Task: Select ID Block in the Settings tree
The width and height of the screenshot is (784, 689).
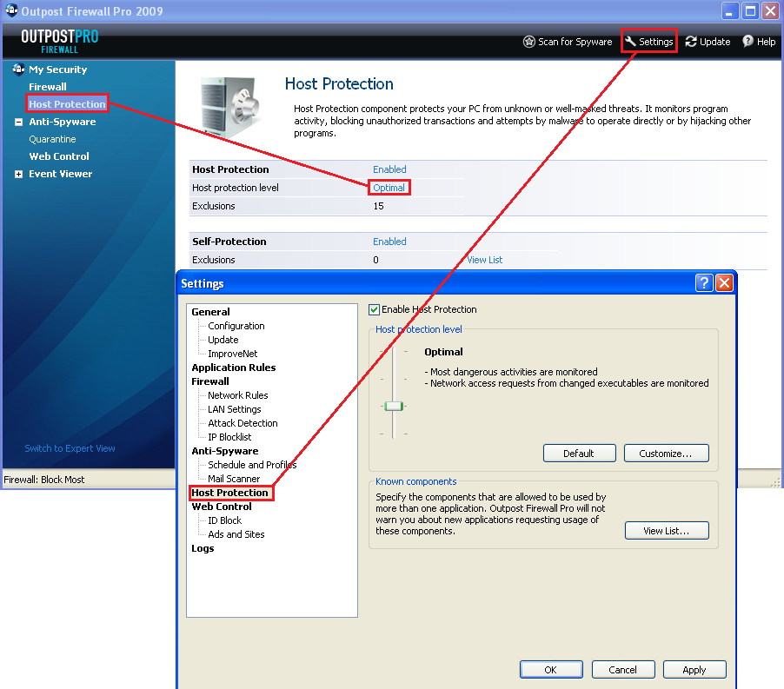Action: pos(224,520)
